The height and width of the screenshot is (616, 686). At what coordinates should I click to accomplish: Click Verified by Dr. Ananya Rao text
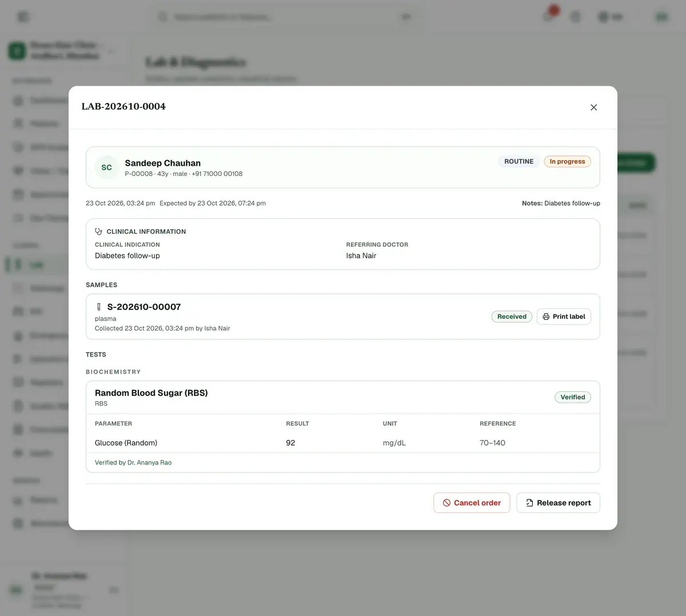pyautogui.click(x=133, y=462)
